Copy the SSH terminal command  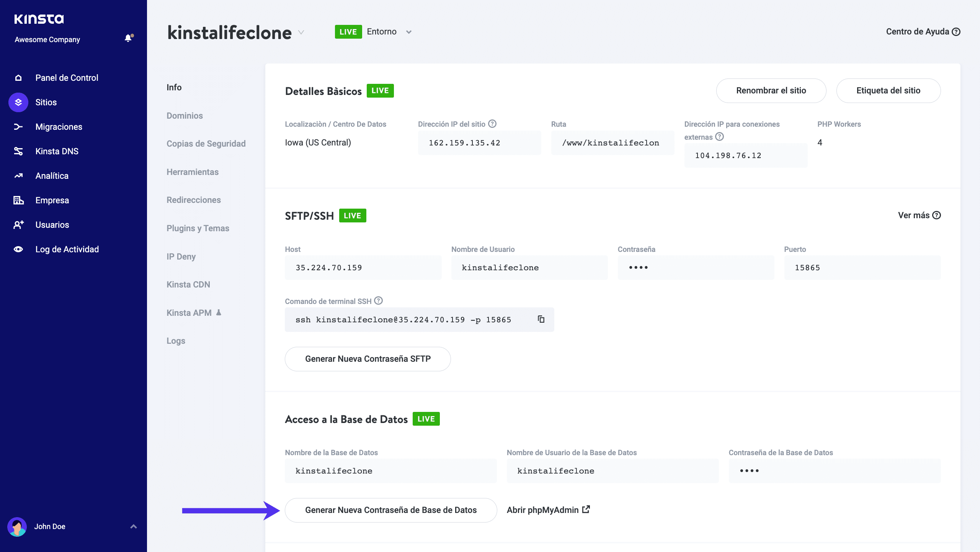click(541, 319)
